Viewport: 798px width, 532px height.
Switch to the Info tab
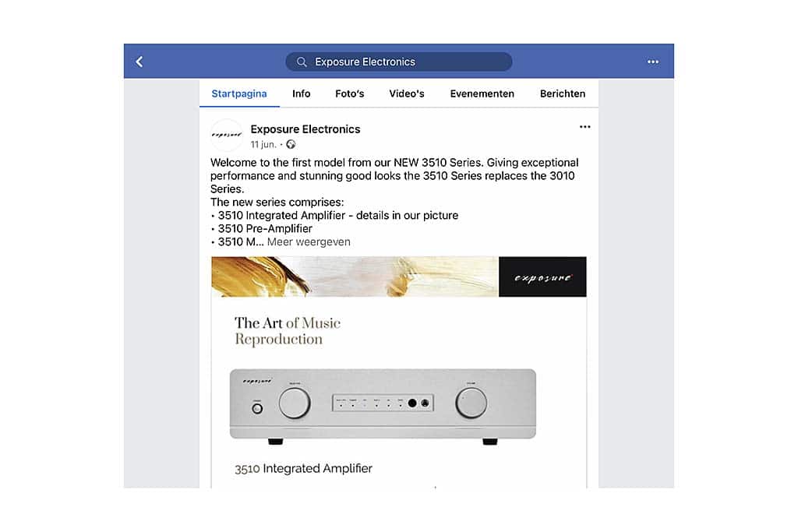pos(302,93)
